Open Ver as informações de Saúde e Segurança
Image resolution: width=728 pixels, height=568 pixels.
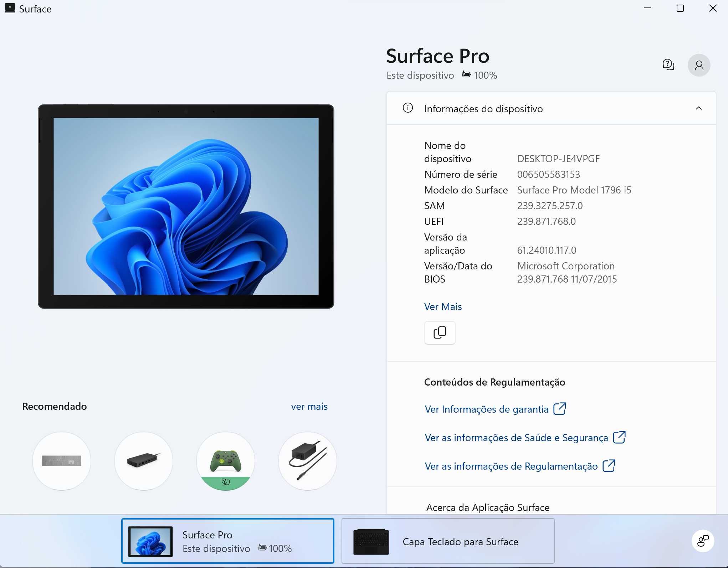(516, 438)
